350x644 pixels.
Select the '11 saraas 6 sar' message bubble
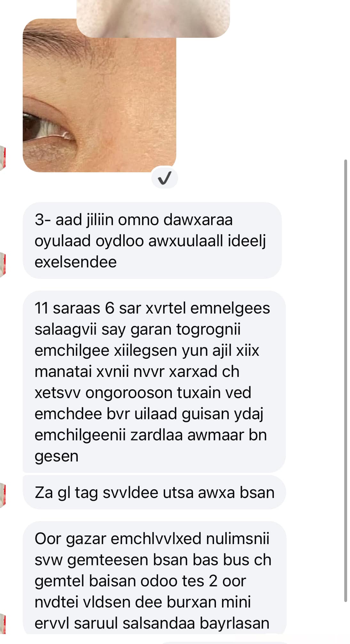[x=154, y=382]
